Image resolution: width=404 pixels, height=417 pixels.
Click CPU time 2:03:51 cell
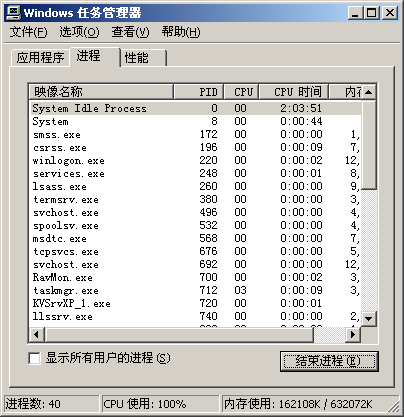point(301,108)
